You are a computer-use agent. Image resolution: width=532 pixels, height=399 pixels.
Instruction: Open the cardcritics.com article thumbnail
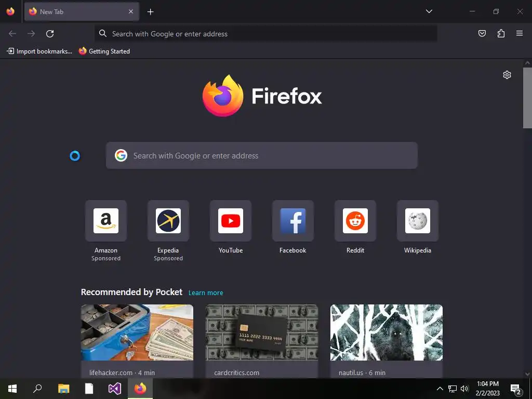click(x=262, y=332)
